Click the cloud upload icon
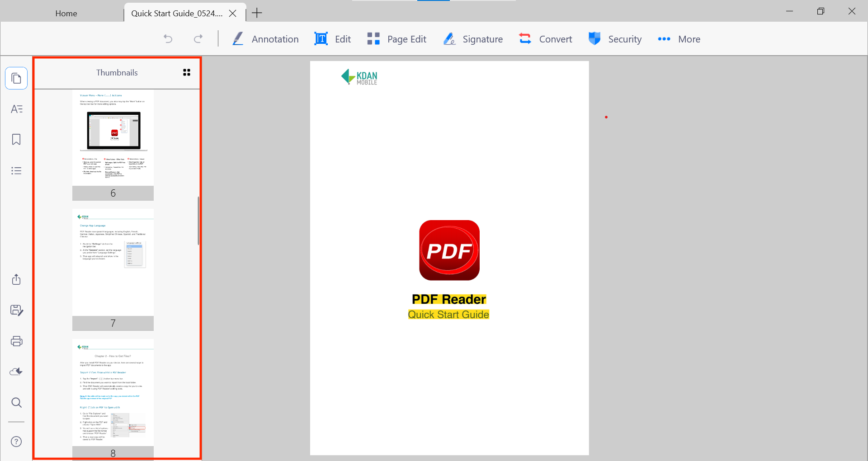 [x=16, y=372]
